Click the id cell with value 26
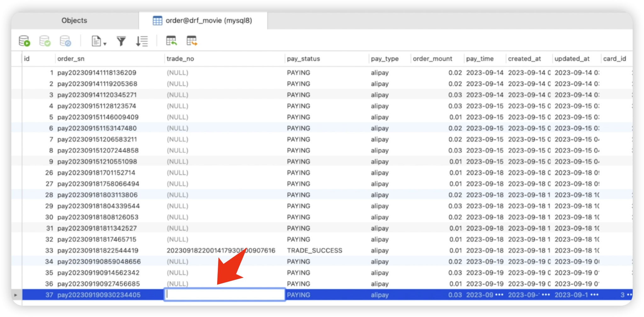 [49, 173]
